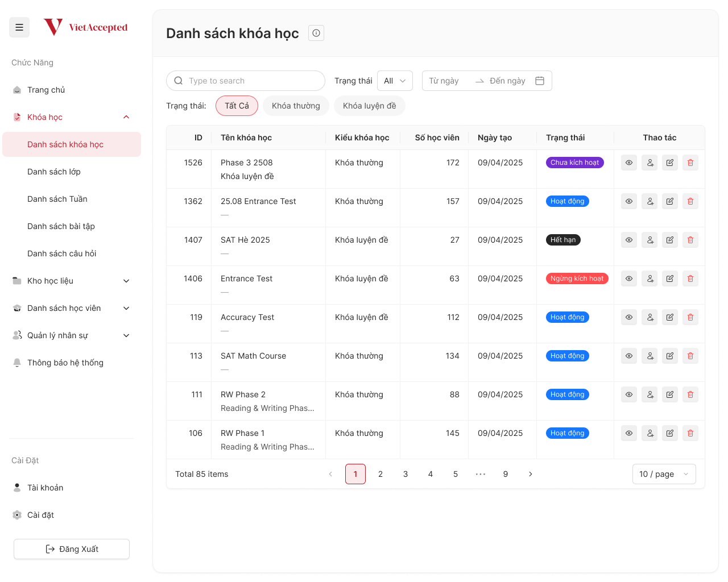Image resolution: width=728 pixels, height=582 pixels.
Task: Edit the SAT Hè 2025 course
Action: [670, 240]
